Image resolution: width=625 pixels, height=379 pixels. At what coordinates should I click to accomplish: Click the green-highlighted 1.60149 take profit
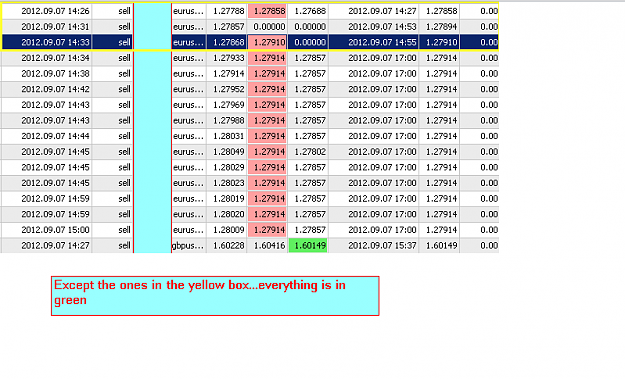[x=308, y=245]
